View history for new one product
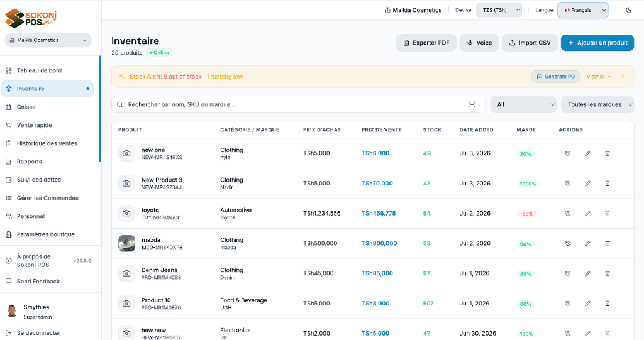 (x=568, y=153)
